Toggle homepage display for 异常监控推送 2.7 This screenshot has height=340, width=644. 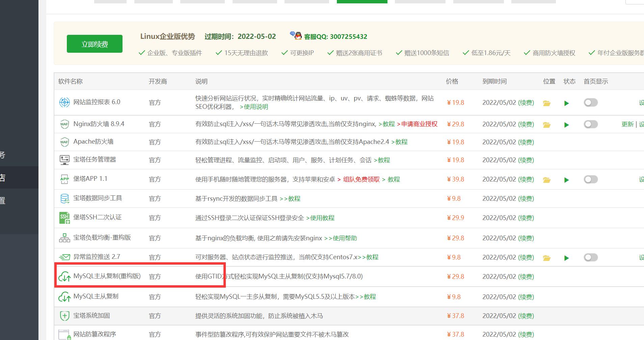pos(591,257)
